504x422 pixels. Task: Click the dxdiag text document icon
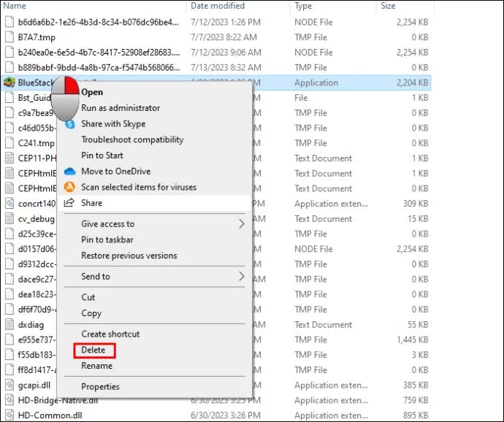(9, 324)
